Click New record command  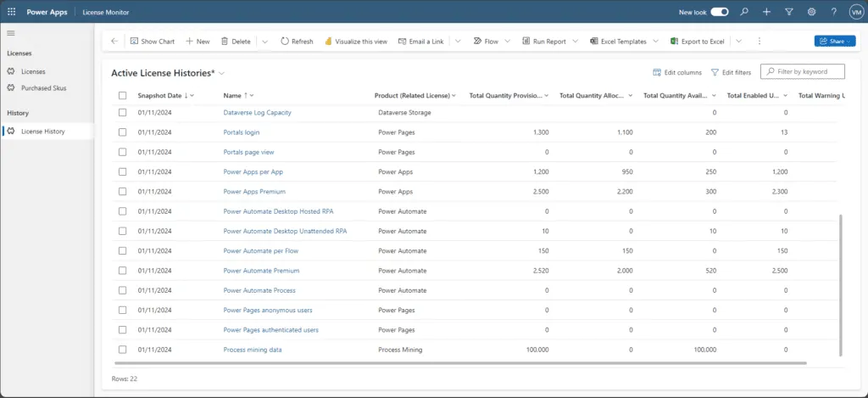[x=198, y=41]
